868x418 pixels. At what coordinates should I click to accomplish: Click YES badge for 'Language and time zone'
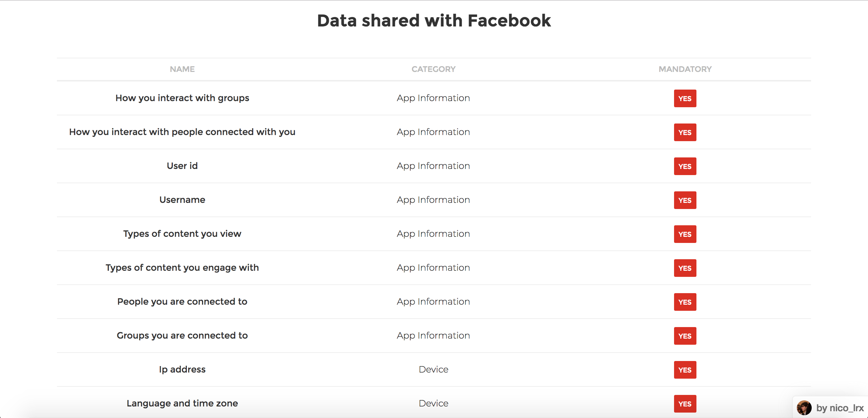coord(685,404)
